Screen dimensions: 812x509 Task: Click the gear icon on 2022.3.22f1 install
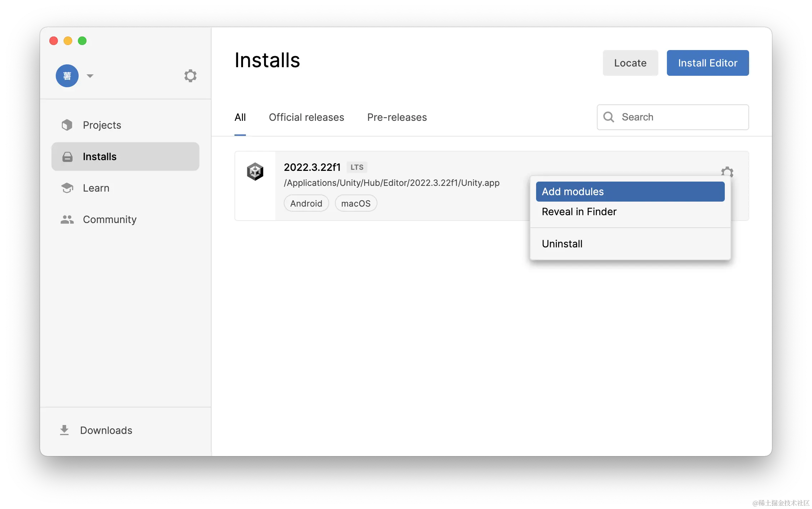click(727, 172)
